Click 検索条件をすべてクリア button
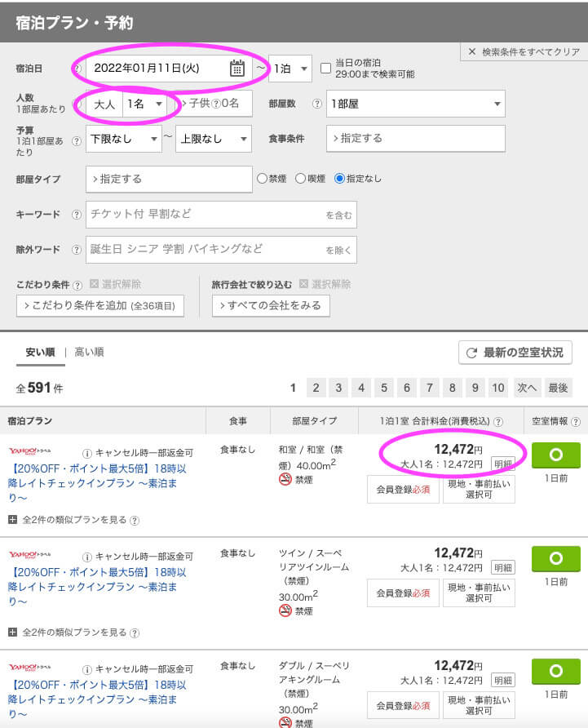This screenshot has width=588, height=728. tap(524, 51)
